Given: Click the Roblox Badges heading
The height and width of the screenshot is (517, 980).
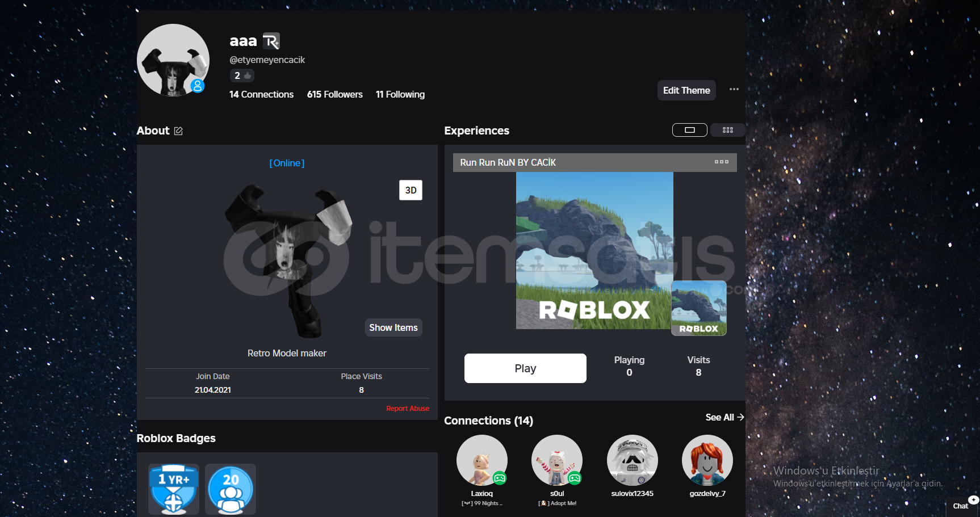Looking at the screenshot, I should [176, 438].
